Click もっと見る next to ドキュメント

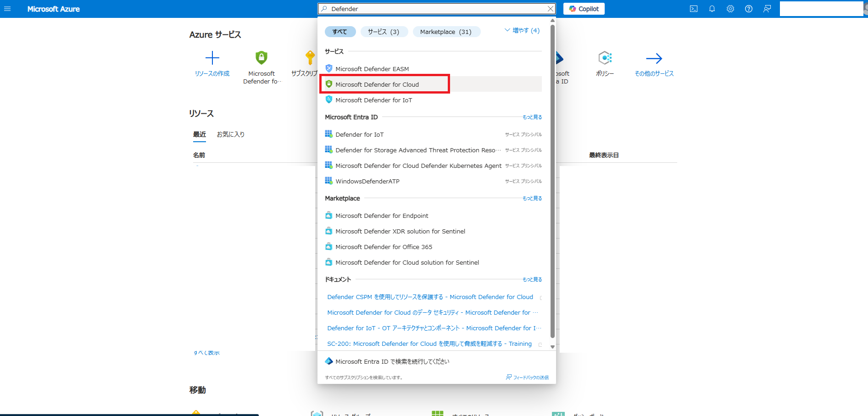click(x=532, y=279)
